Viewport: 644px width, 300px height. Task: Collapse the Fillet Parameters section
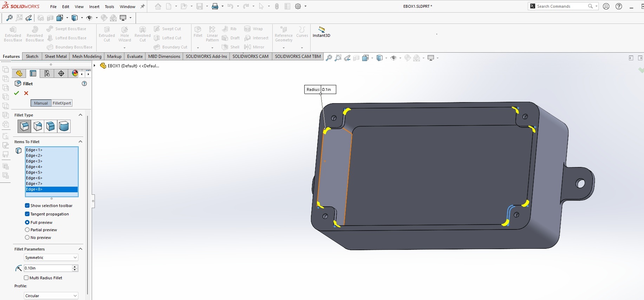tap(80, 249)
